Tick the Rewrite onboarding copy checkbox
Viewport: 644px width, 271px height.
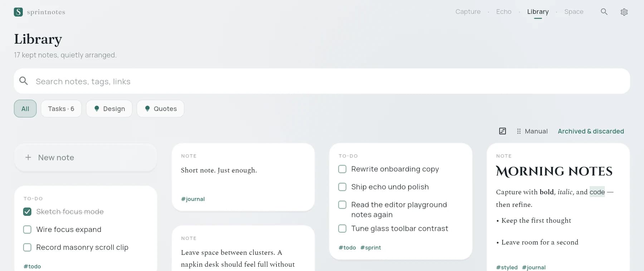click(x=342, y=169)
